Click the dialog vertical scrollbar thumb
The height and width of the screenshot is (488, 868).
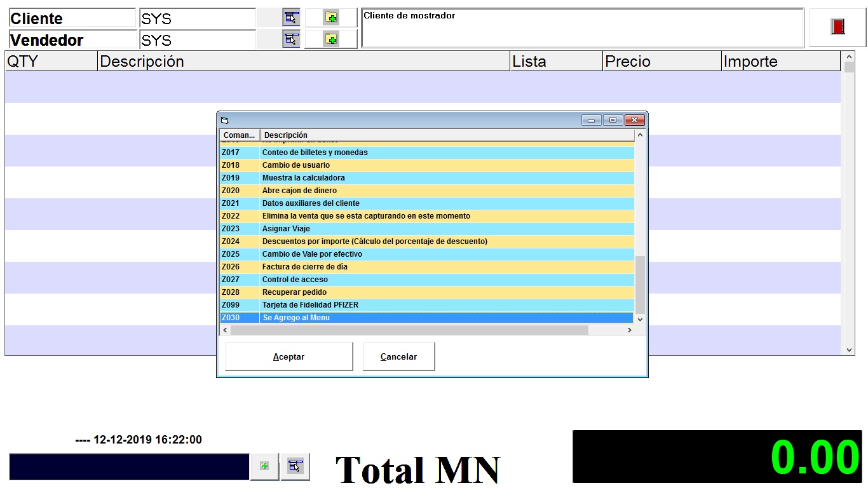(640, 285)
